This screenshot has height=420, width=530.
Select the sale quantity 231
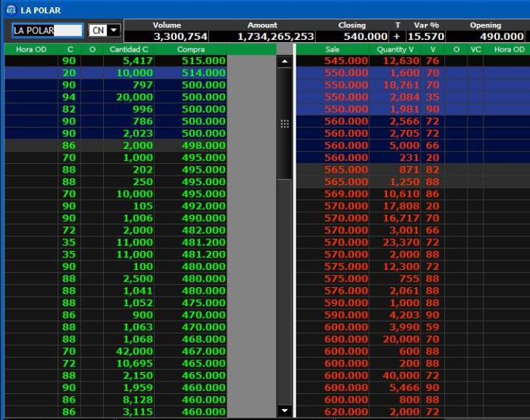pos(409,157)
